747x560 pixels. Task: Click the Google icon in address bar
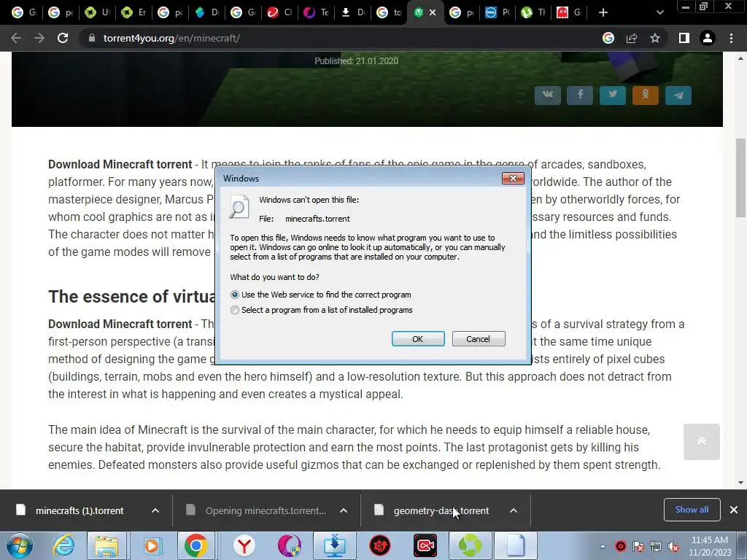click(x=608, y=38)
